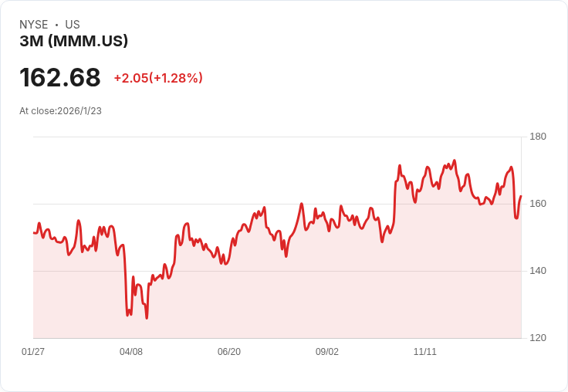Click the lowest April dip on the chart
This screenshot has width=568, height=392.
[147, 318]
